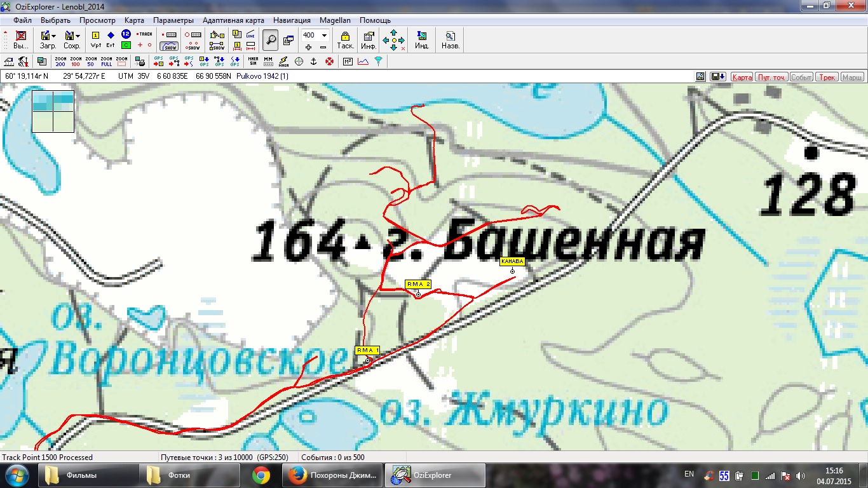Activate the magnifier zoom window tool
868x488 pixels.
271,40
